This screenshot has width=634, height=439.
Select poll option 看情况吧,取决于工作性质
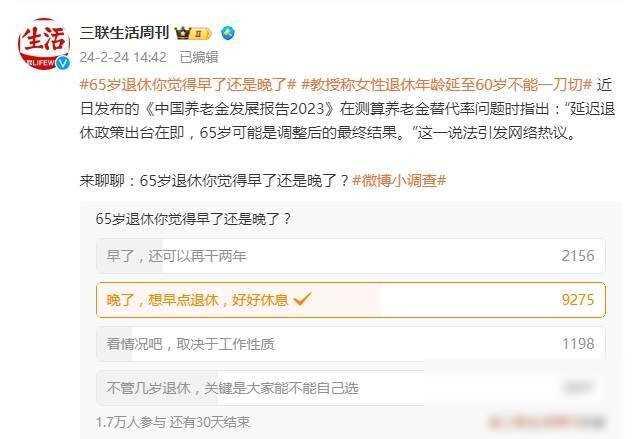pos(351,344)
